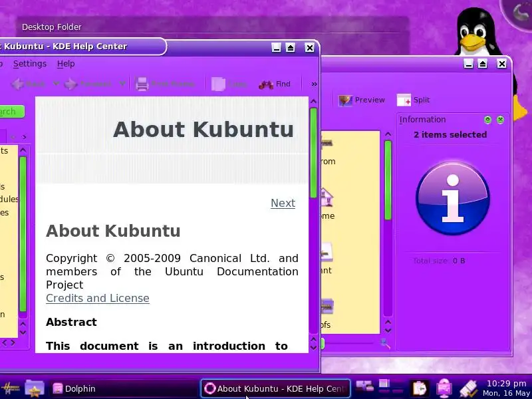Viewport: 532px width, 399px height.
Task: Click the green help content scrollbar thumb
Action: pos(313,153)
